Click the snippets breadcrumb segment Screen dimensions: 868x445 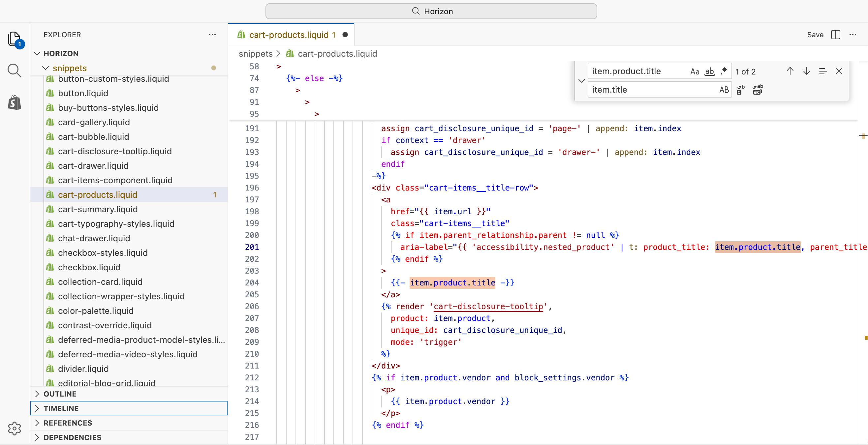[255, 53]
